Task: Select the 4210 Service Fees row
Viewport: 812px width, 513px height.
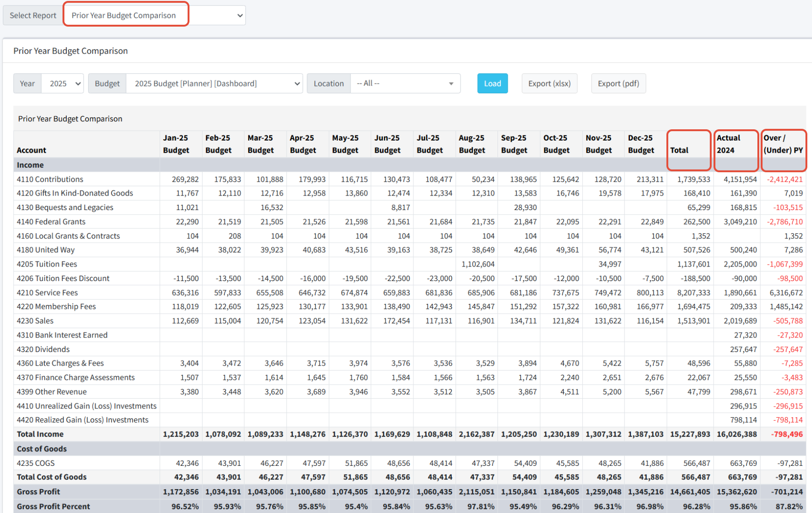Action: tap(410, 293)
